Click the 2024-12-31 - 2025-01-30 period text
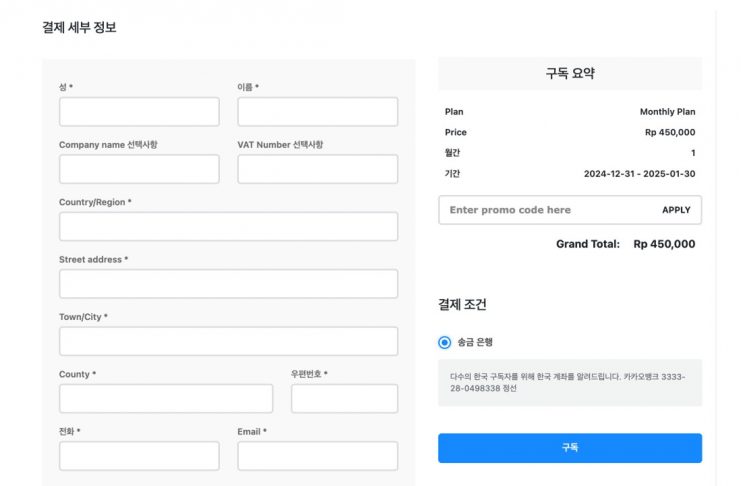The height and width of the screenshot is (486, 741). coord(639,174)
